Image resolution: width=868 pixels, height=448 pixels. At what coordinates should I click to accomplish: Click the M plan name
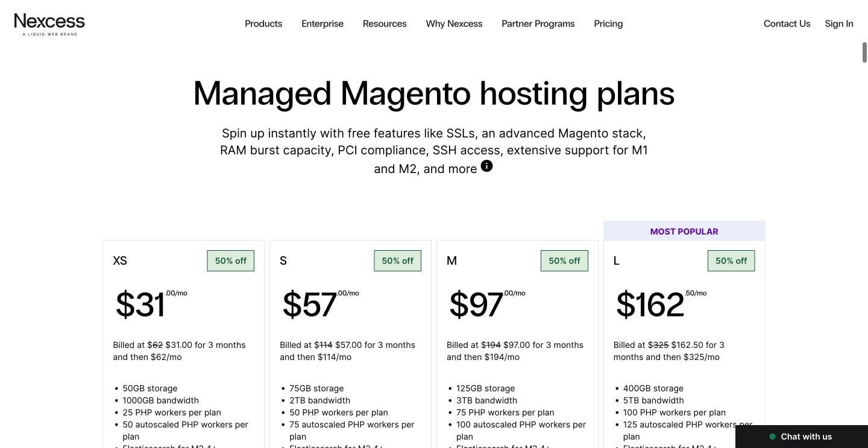click(452, 260)
